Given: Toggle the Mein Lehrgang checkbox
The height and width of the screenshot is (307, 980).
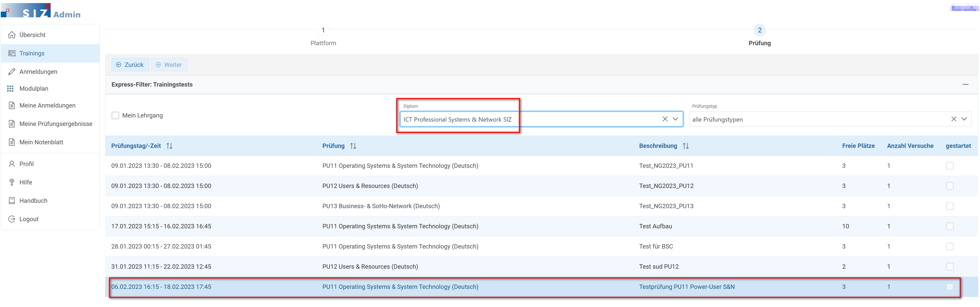Looking at the screenshot, I should tap(115, 115).
